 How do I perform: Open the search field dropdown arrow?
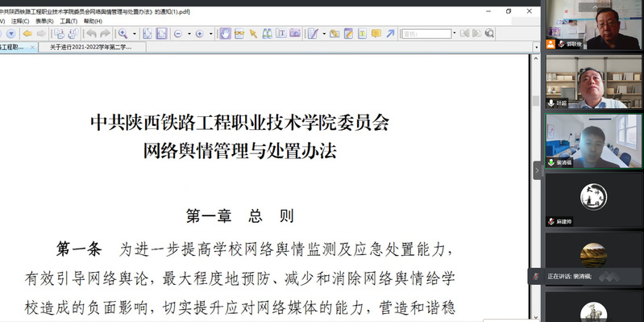(x=455, y=34)
